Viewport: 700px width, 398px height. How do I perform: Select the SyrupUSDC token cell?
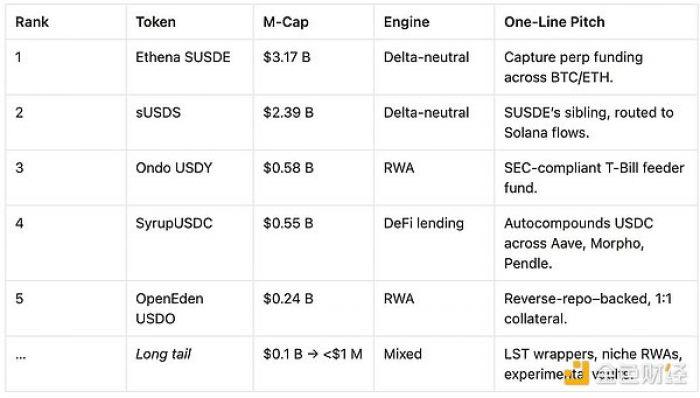click(174, 223)
